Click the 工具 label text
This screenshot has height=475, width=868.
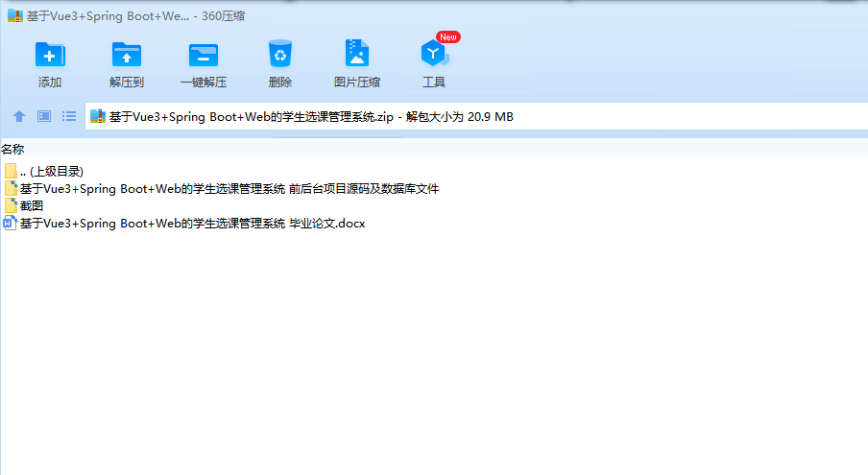(x=434, y=83)
